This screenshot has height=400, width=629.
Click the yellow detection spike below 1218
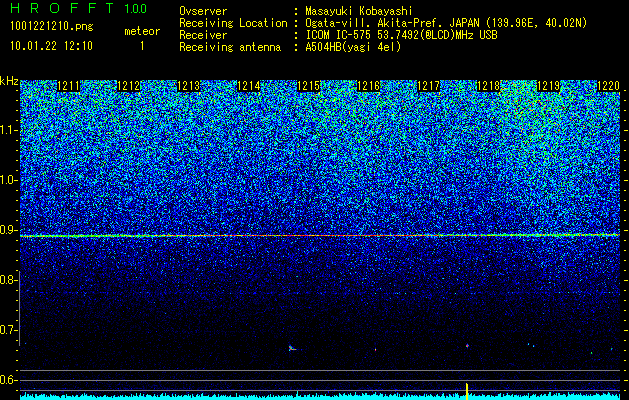[x=467, y=391]
